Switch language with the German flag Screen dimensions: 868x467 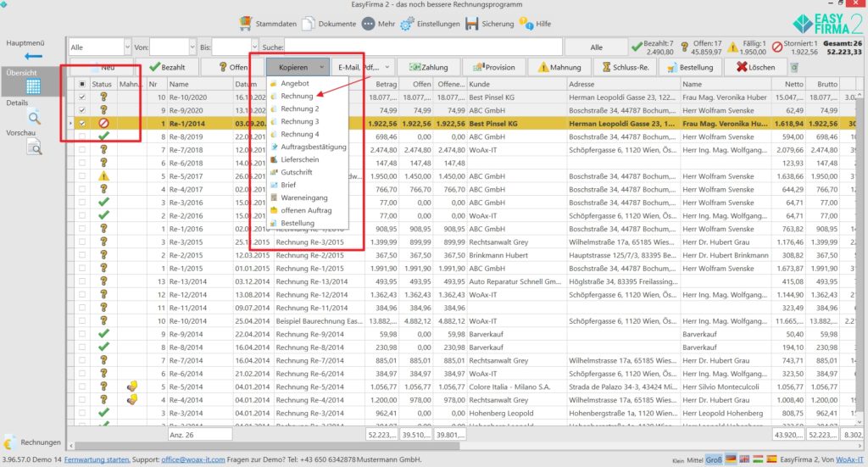731,459
